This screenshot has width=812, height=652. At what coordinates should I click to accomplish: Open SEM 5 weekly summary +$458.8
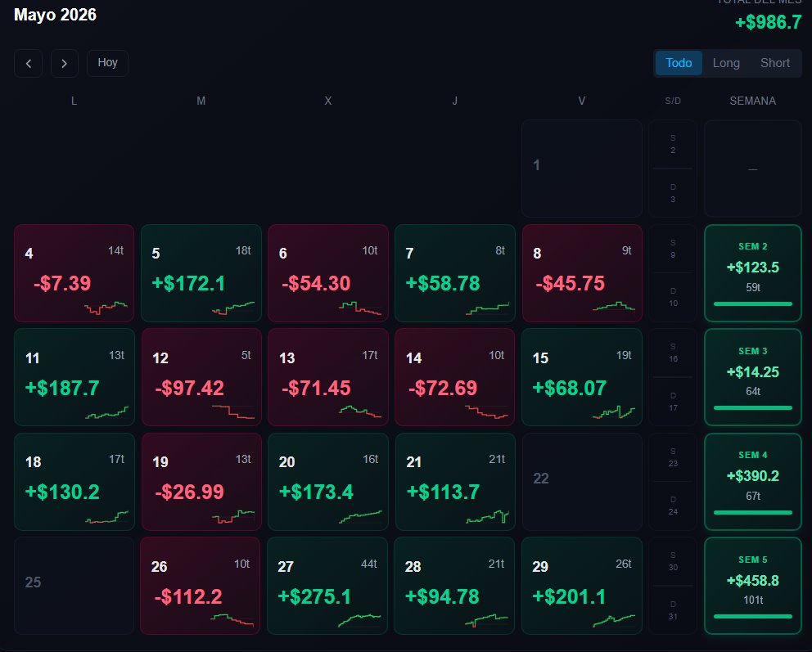(753, 586)
